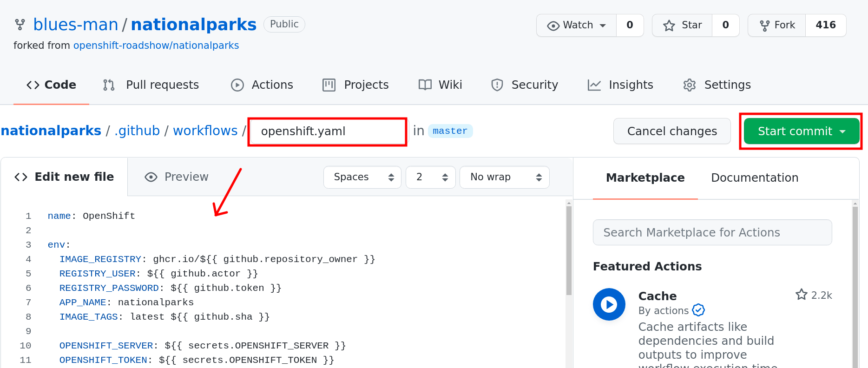Click the Cache 2.2k star icon
Image resolution: width=868 pixels, height=368 pixels.
pyautogui.click(x=802, y=295)
